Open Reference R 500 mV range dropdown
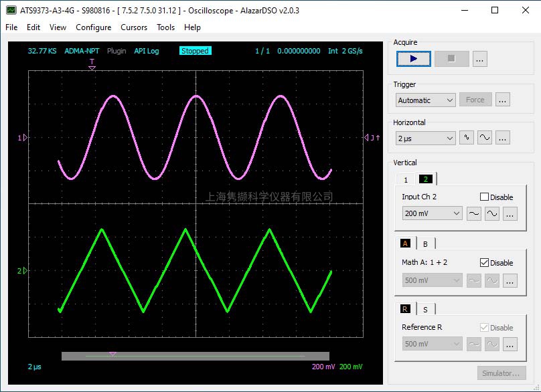The height and width of the screenshot is (392, 541). pos(433,344)
